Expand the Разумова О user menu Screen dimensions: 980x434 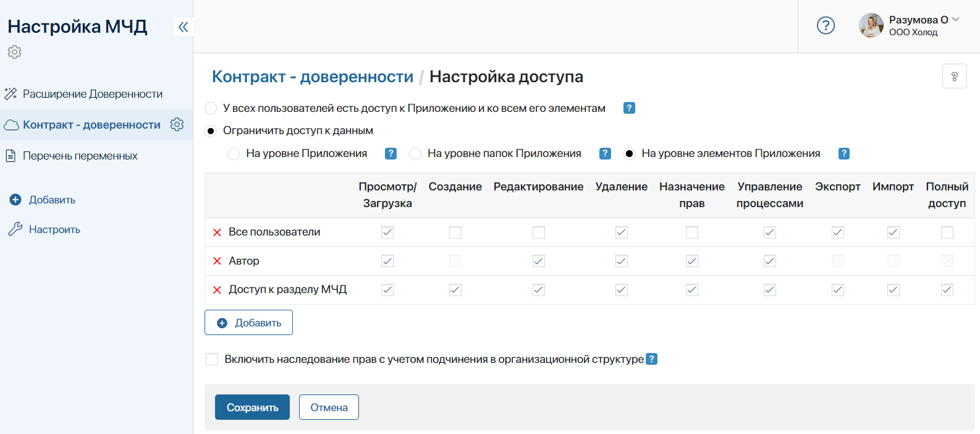coord(955,20)
